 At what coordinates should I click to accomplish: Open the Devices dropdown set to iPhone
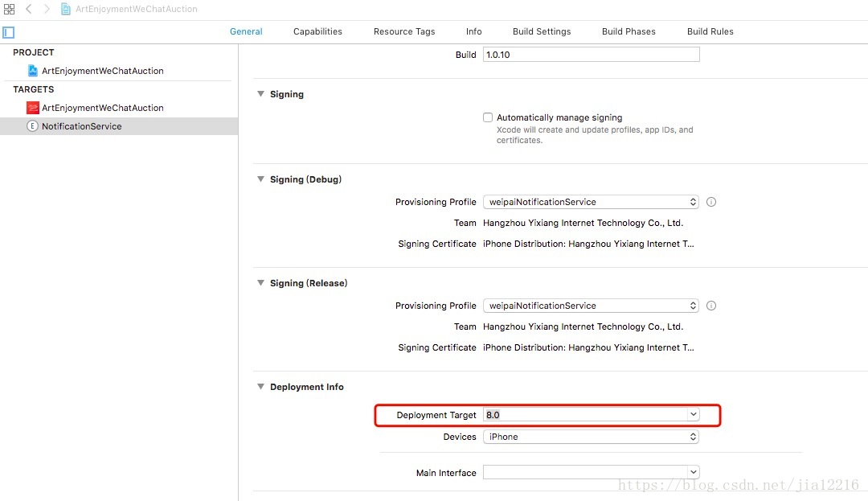click(591, 437)
